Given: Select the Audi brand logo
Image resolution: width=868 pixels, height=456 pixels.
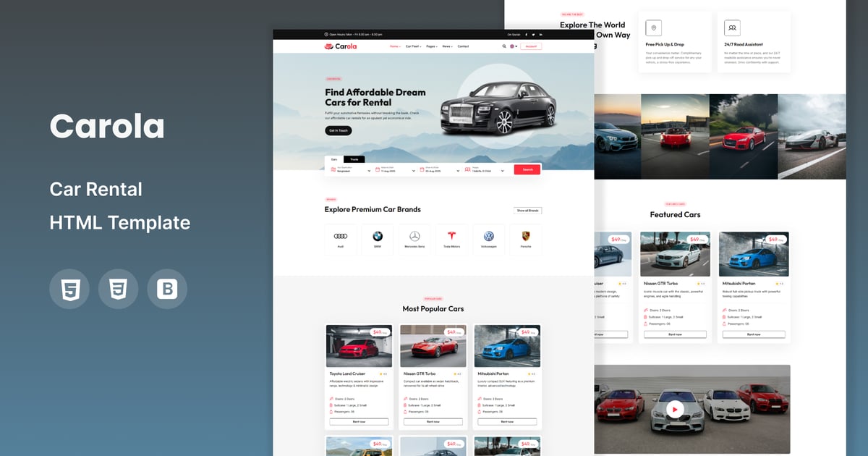Looking at the screenshot, I should pyautogui.click(x=341, y=236).
